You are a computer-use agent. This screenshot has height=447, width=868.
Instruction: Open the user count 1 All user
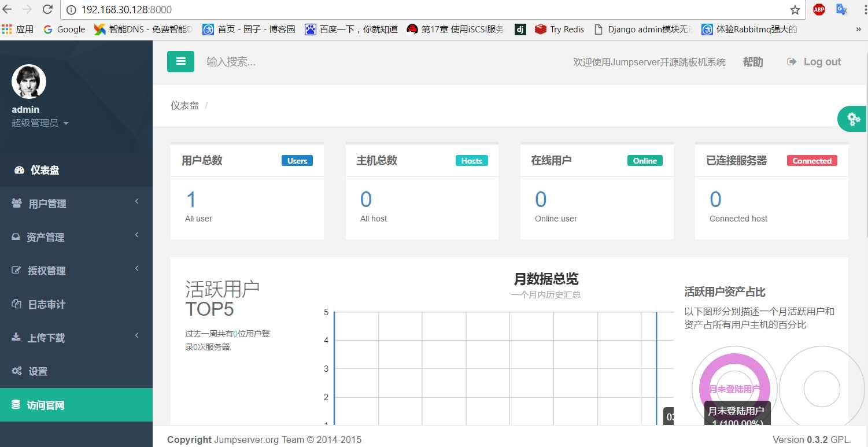point(191,200)
